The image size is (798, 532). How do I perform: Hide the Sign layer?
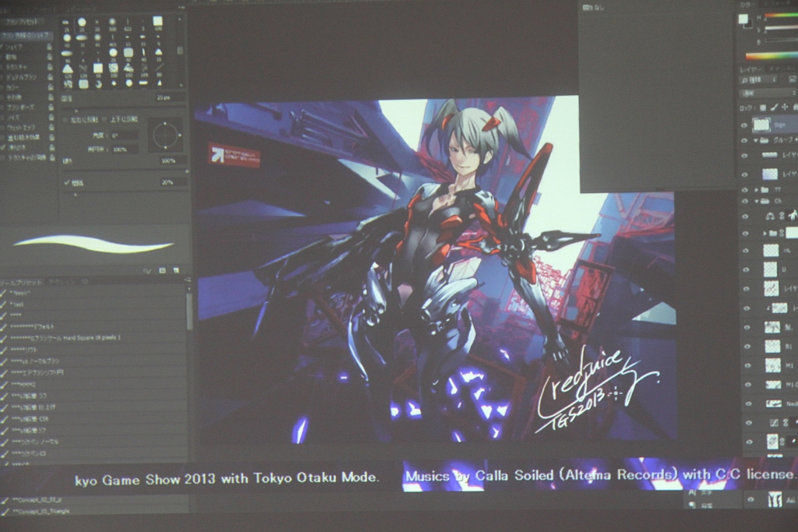pos(744,125)
